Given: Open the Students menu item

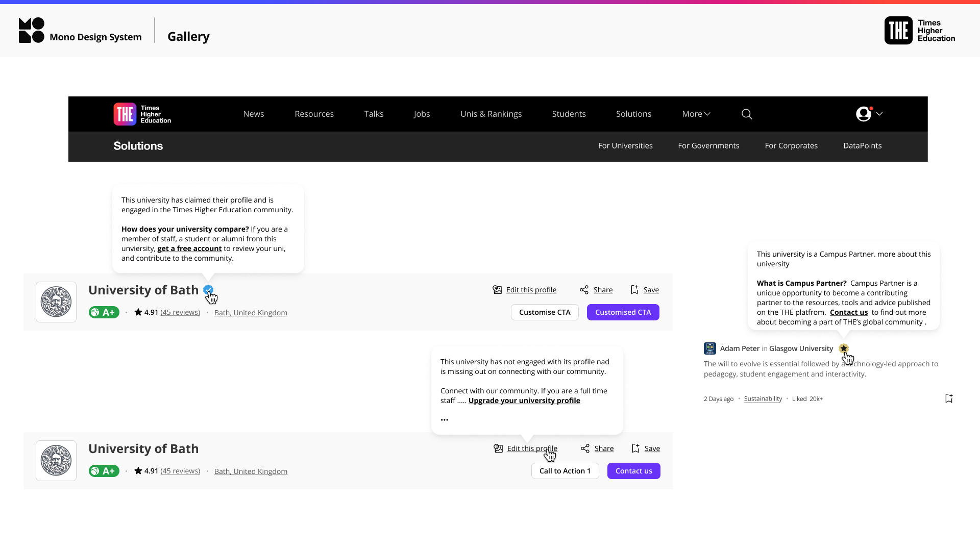Looking at the screenshot, I should 569,114.
